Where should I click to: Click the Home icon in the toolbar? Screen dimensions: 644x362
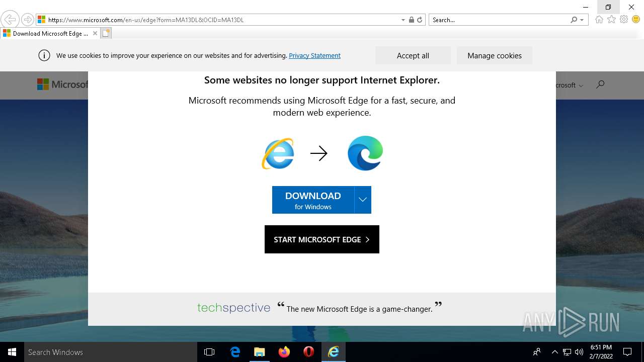click(599, 20)
